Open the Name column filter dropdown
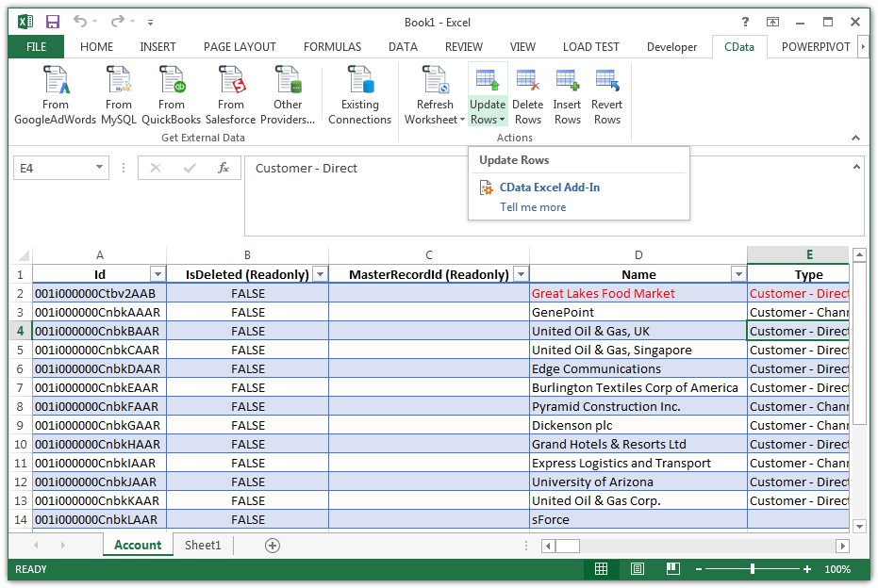The height and width of the screenshot is (588, 878). (x=737, y=274)
